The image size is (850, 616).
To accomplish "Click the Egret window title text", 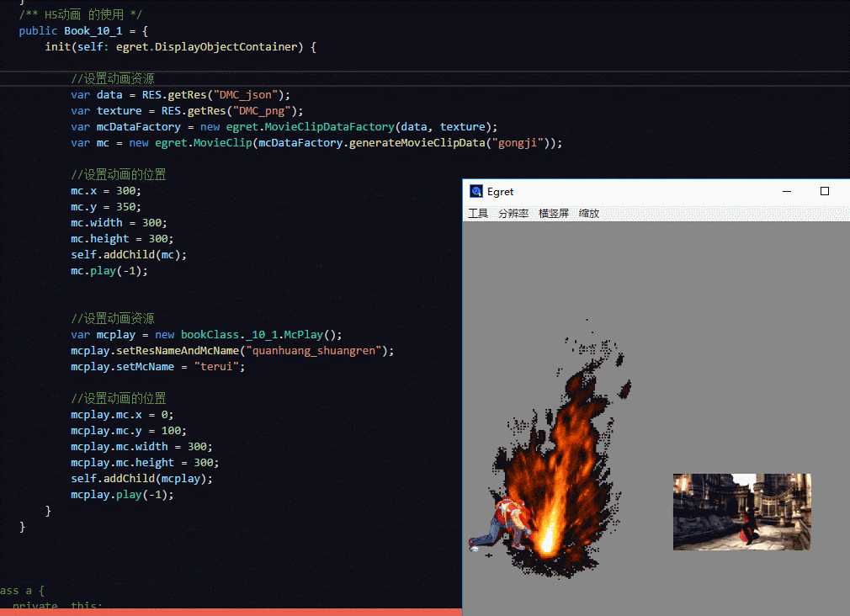I will pyautogui.click(x=500, y=191).
